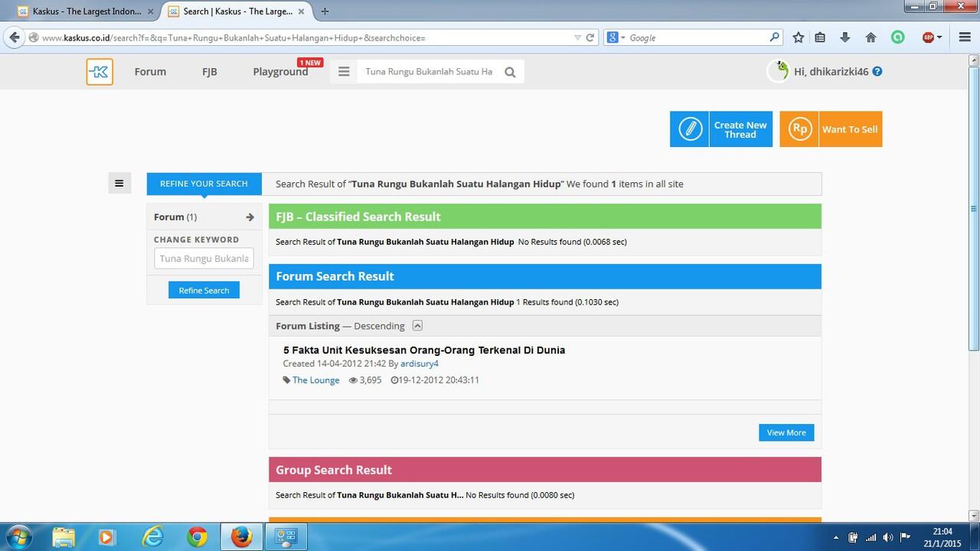Open the dhikarizki46 user avatar
The height and width of the screenshot is (551, 980).
[778, 71]
